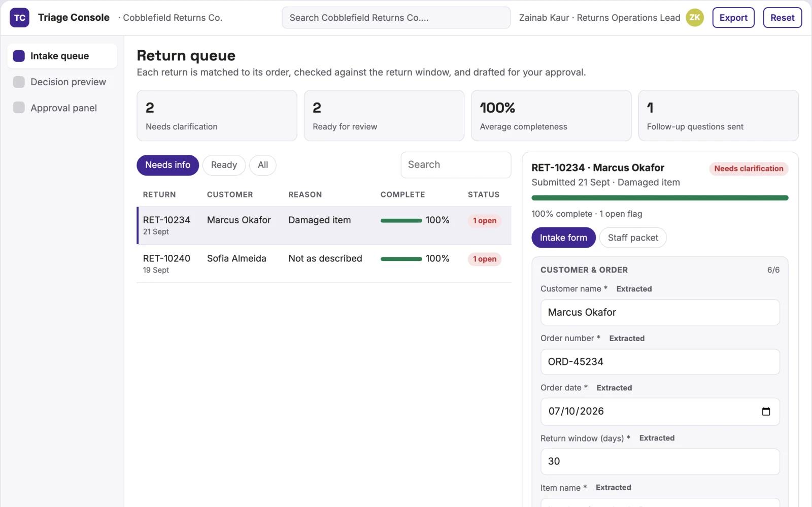Edit the Customer name field
Screen dimensions: 812x507
pos(660,313)
